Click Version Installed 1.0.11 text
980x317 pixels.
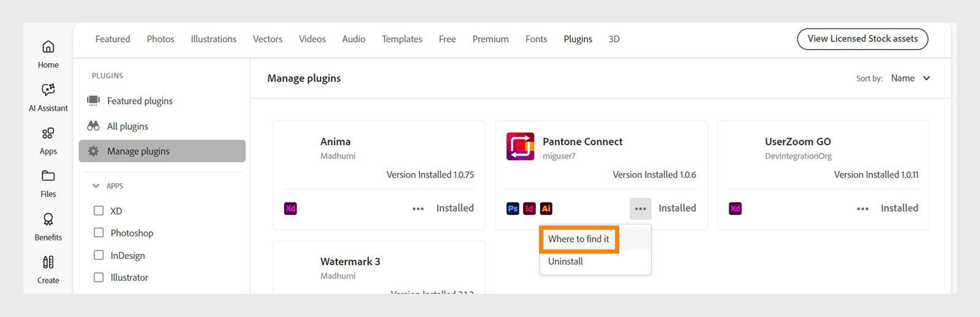tap(876, 174)
